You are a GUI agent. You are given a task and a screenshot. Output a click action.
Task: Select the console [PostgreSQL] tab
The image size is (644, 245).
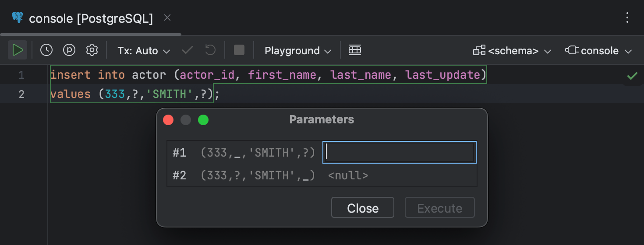click(90, 18)
